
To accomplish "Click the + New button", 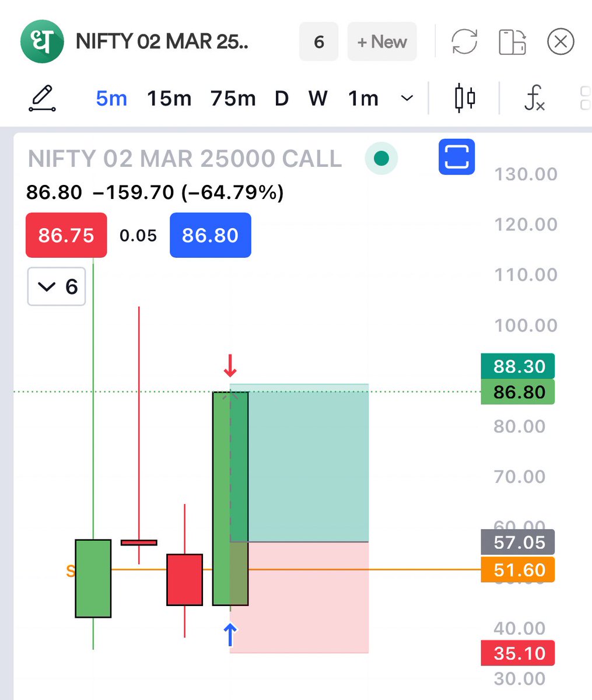I will point(382,41).
